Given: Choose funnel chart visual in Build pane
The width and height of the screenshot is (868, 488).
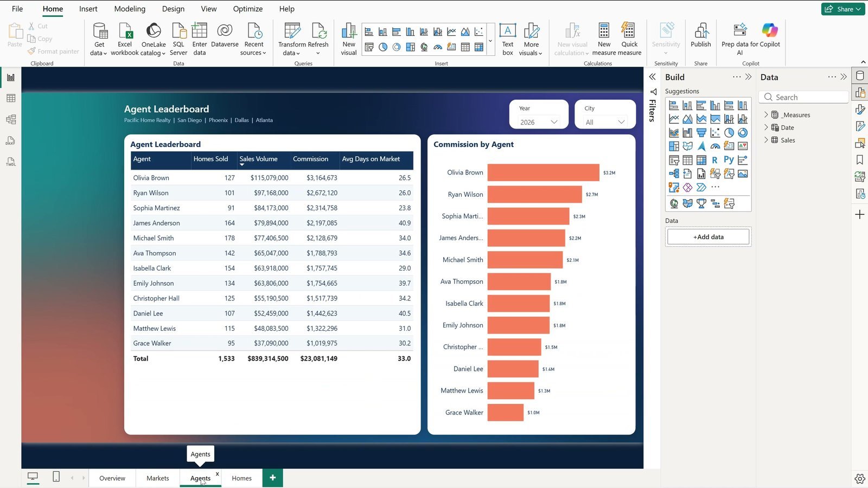Looking at the screenshot, I should tap(701, 132).
